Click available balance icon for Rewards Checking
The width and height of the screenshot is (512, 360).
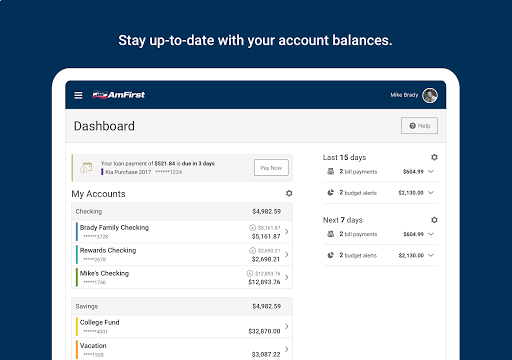point(252,250)
